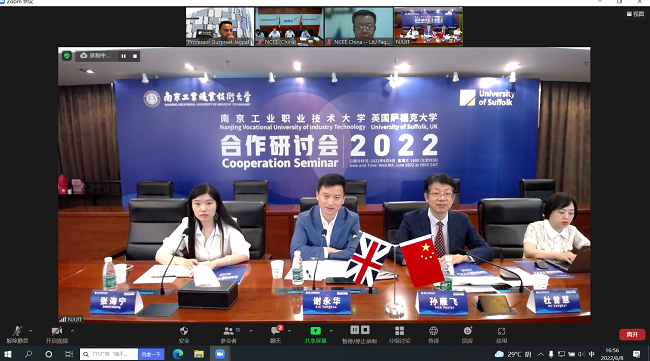This screenshot has width=650, height=361.
Task: Open Breakout Rooms
Action: click(x=400, y=334)
